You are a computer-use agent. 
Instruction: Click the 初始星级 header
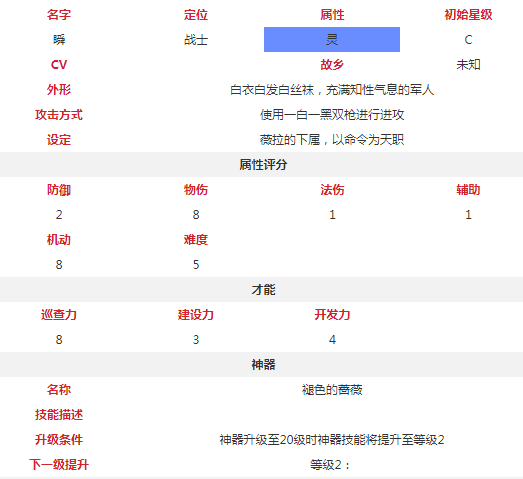coord(468,15)
